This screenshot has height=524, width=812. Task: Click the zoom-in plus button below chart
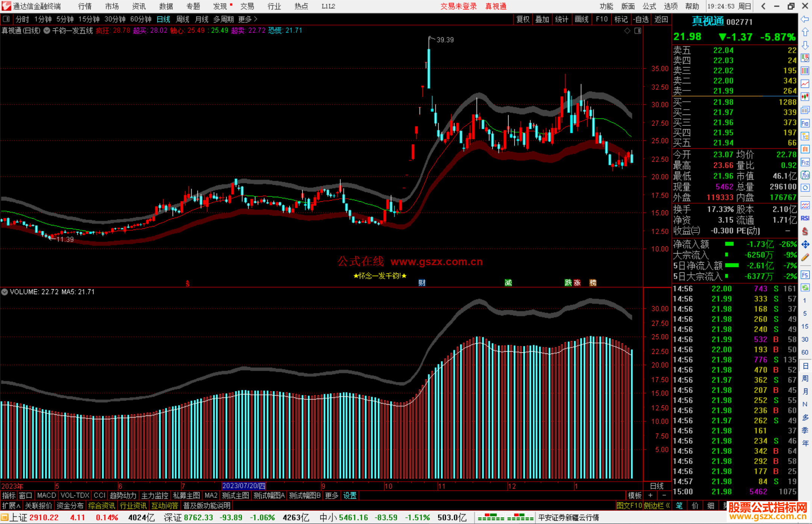651,495
